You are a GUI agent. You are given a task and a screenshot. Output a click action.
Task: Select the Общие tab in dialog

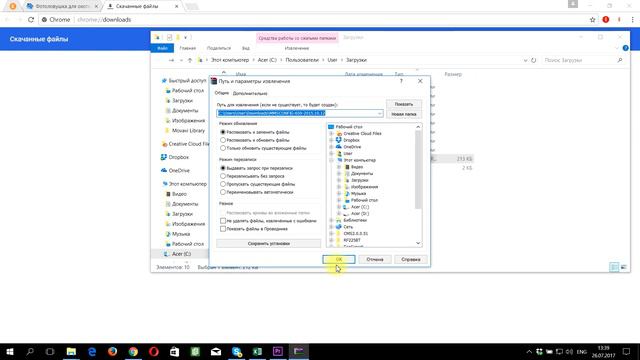[x=222, y=93]
